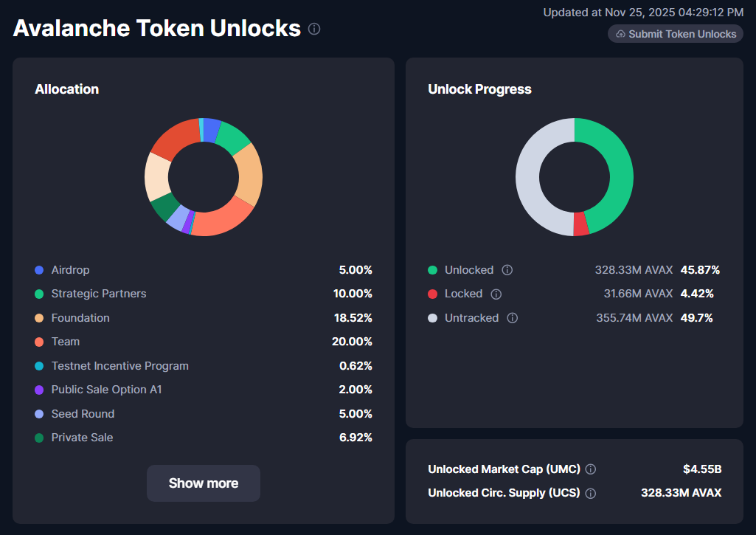
Task: Click info icon next to Untracked label
Action: point(513,318)
